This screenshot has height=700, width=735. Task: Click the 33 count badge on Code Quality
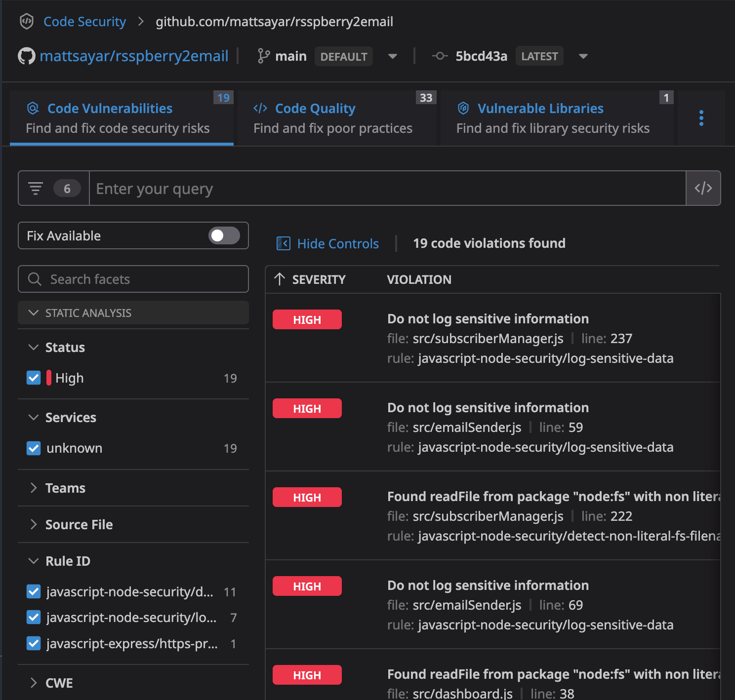coord(426,98)
